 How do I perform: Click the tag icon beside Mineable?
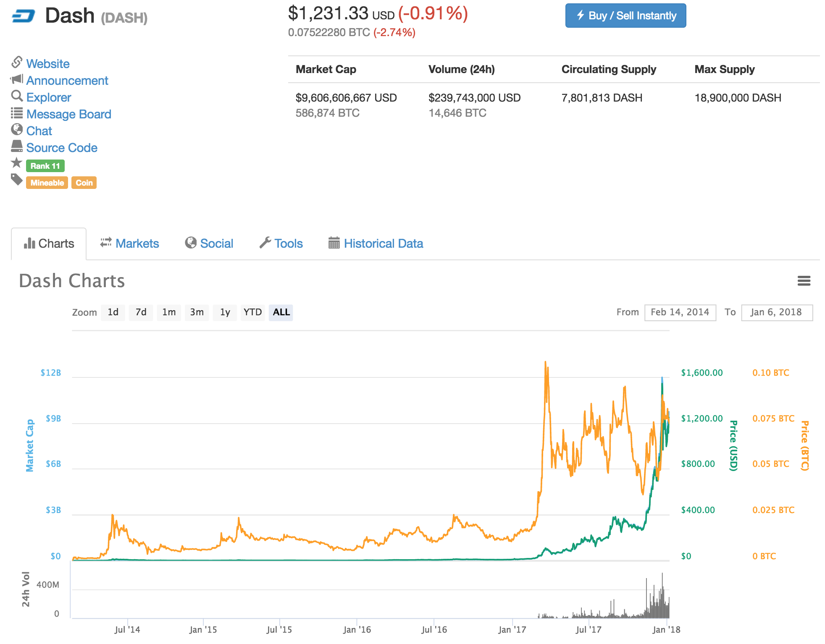17,180
